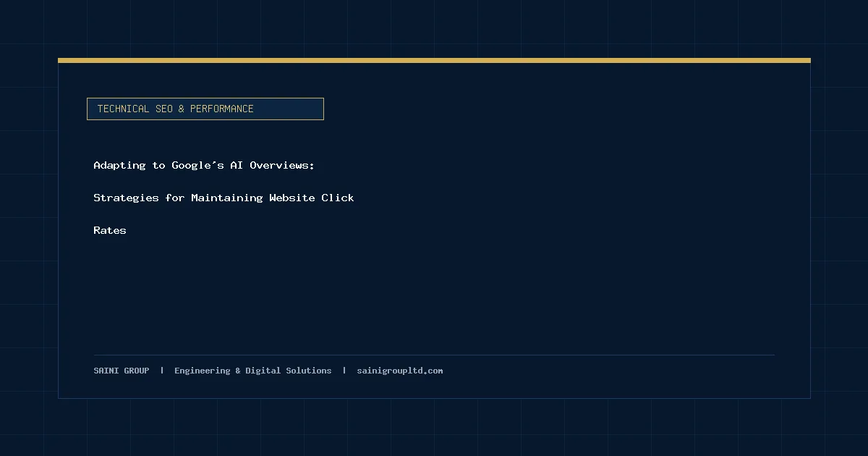
Task: Select the word Google's in the headline
Action: click(197, 165)
